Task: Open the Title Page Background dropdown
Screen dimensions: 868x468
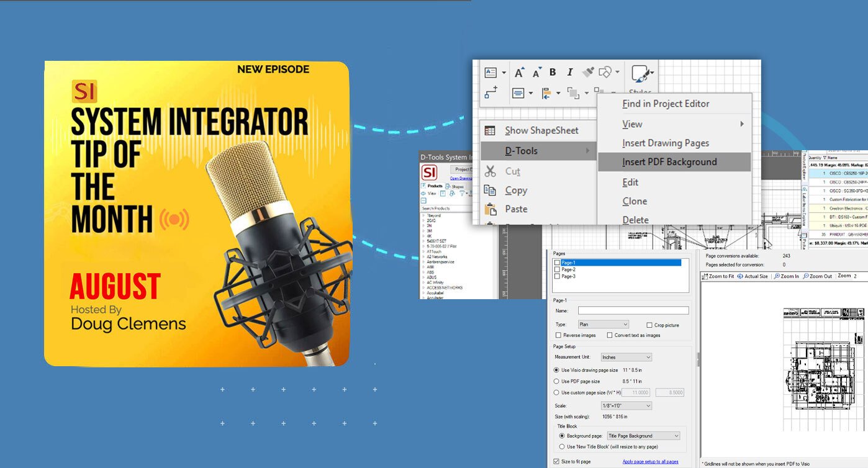Action: [x=643, y=436]
